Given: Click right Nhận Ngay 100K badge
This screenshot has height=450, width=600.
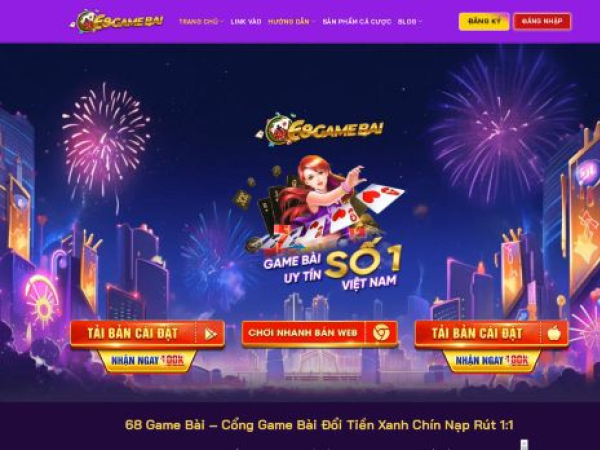Looking at the screenshot, I should click(x=492, y=360).
